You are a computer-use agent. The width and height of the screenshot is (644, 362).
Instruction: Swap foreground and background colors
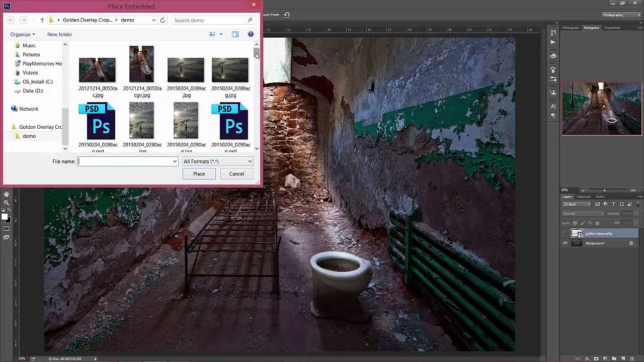point(9,210)
